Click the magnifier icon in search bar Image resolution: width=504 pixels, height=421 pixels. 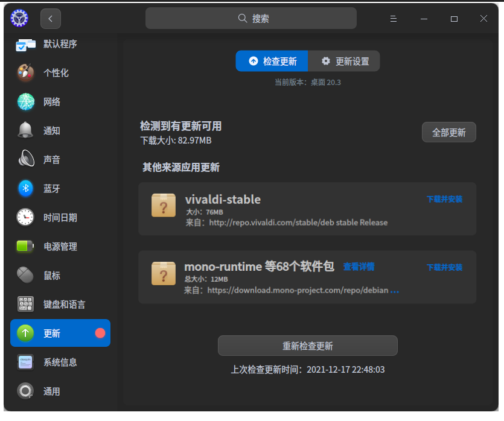point(243,18)
